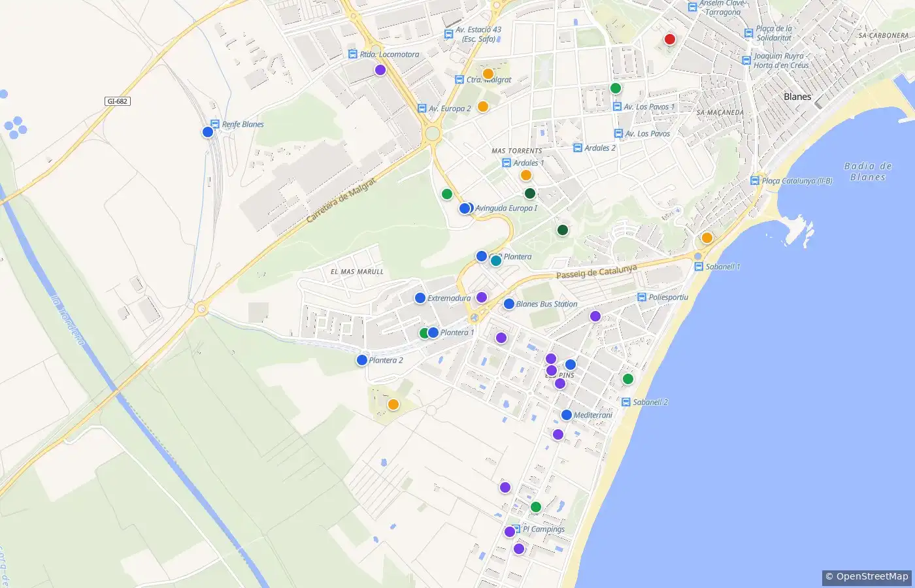Click the red marker north of Blanes
Viewport: 915px width, 588px height.
tap(669, 39)
